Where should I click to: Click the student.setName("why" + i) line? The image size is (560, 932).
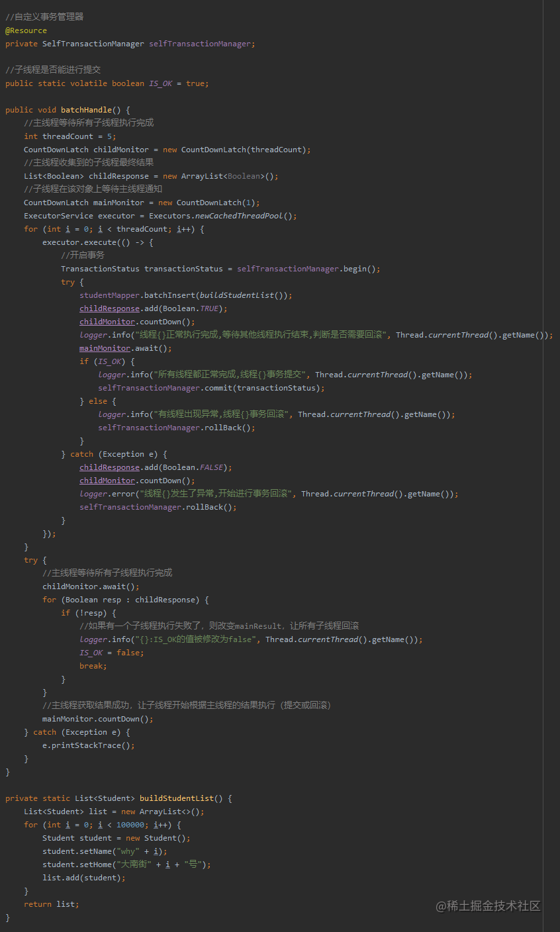(105, 851)
